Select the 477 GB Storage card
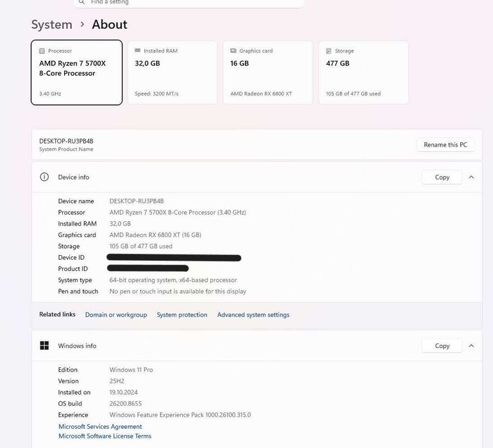This screenshot has width=493, height=448. (363, 72)
